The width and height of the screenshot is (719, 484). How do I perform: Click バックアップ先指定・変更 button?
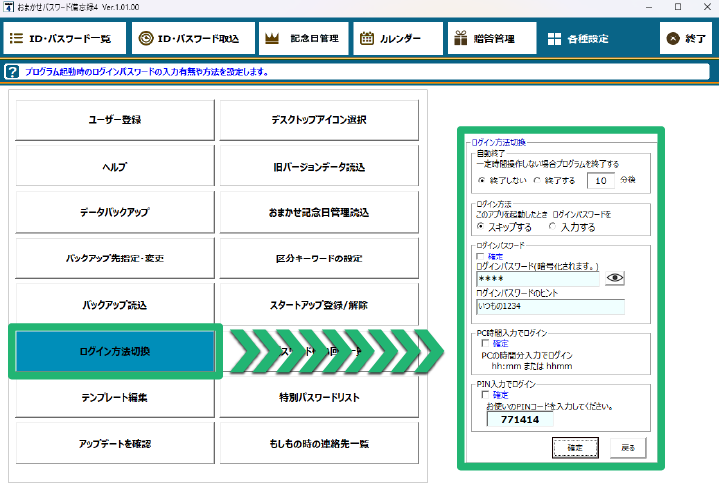115,258
